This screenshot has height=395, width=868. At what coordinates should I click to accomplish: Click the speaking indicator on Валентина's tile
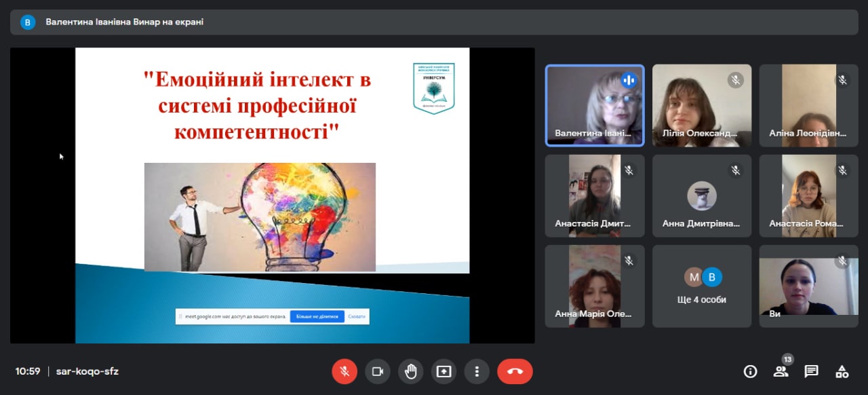(629, 80)
